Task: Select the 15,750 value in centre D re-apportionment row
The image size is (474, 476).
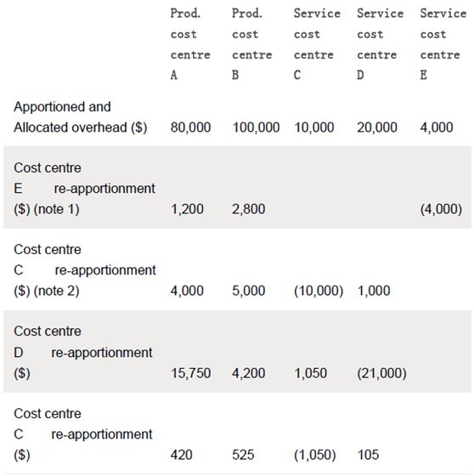Action: [x=190, y=373]
